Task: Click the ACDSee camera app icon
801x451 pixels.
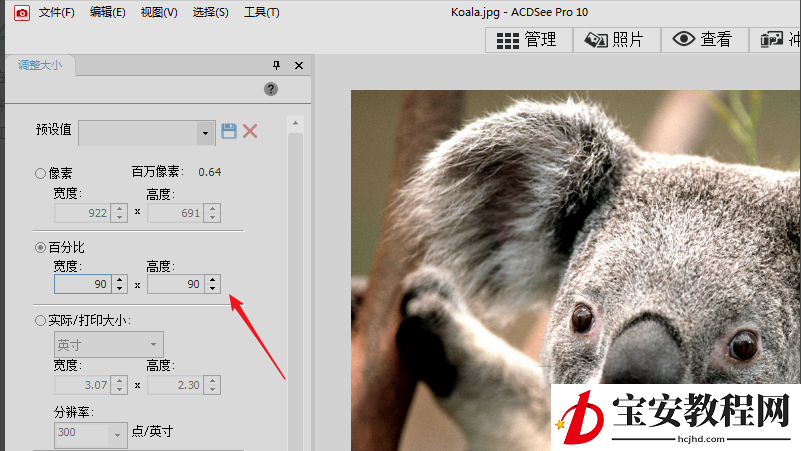Action: coord(21,12)
